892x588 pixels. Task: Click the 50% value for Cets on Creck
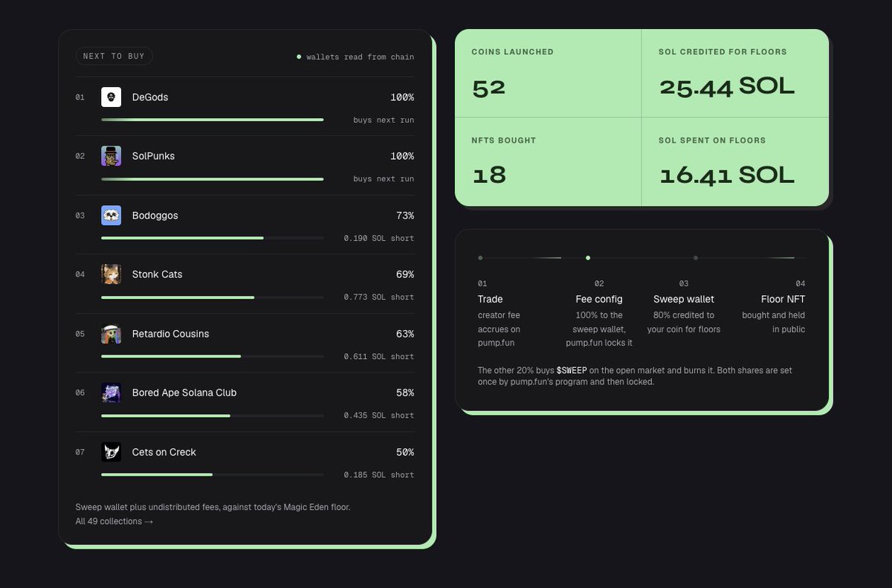coord(405,452)
